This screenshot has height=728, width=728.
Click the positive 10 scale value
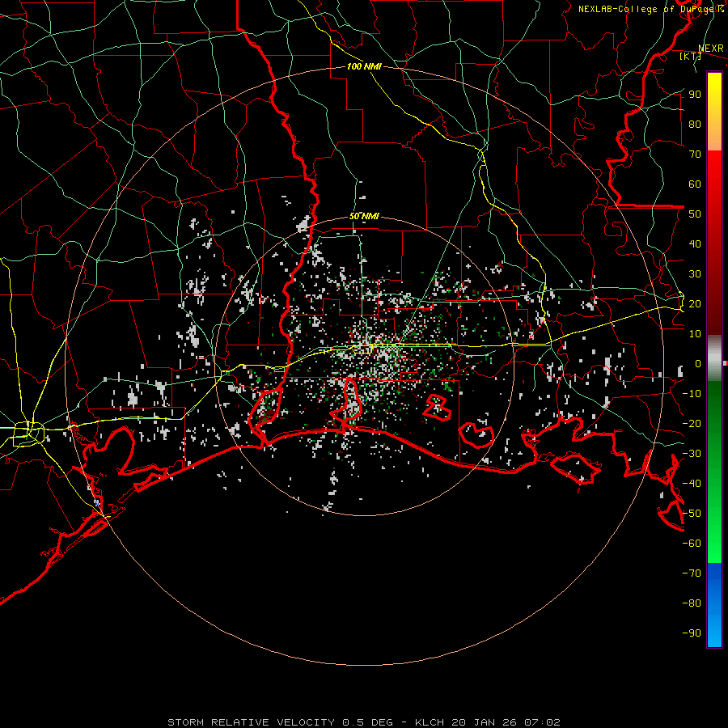(695, 334)
